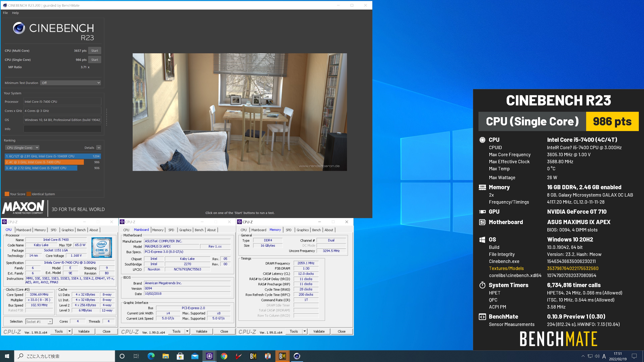644x362 pixels.
Task: Open the volume control in system tray
Action: click(x=597, y=356)
